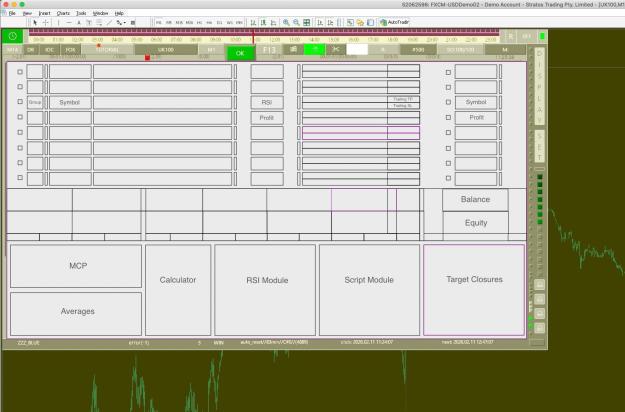The image size is (625, 412).
Task: Tick checkbox next to right-hand Profit box
Action: click(448, 118)
